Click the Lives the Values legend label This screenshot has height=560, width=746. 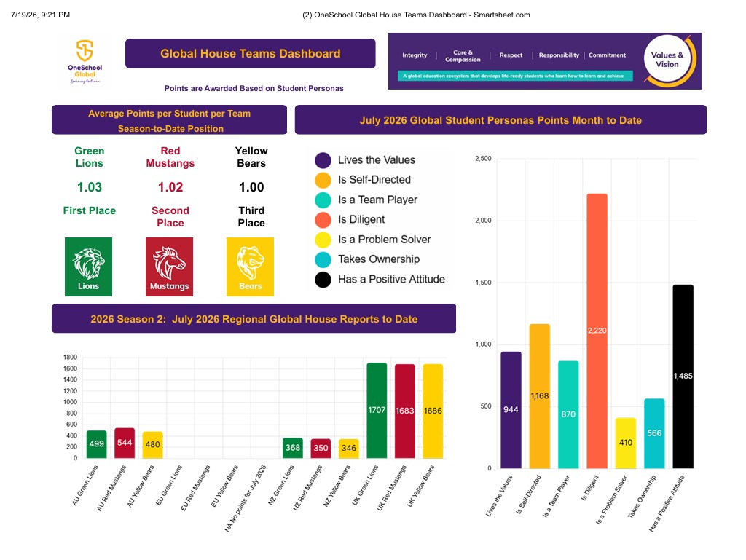pos(377,160)
